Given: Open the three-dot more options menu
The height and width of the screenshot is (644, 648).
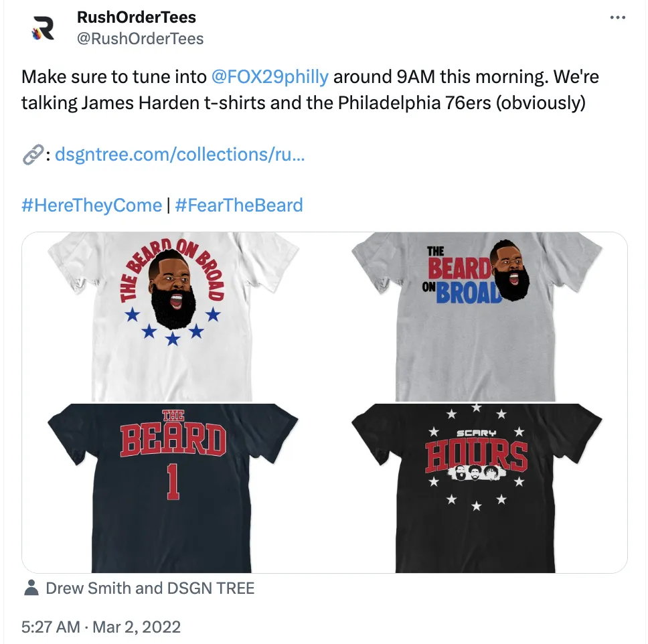Looking at the screenshot, I should 617,17.
